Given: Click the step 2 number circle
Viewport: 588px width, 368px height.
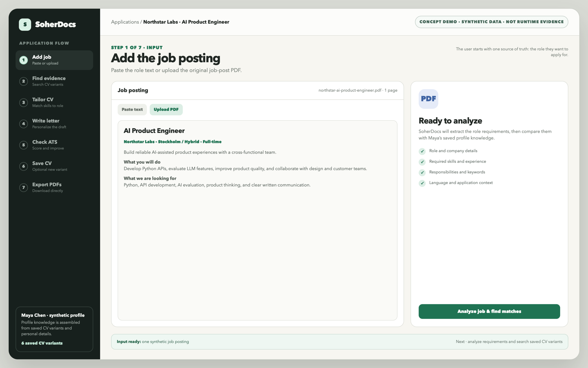Looking at the screenshot, I should 24,81.
